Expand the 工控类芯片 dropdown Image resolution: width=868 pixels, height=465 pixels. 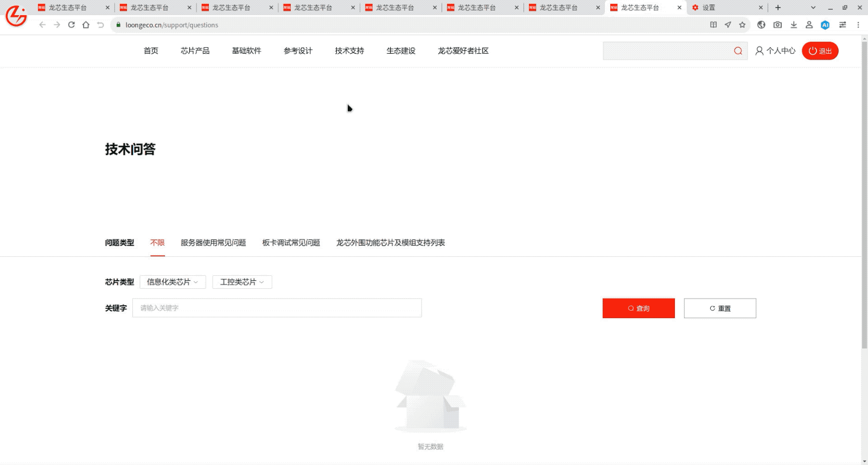[x=242, y=282]
